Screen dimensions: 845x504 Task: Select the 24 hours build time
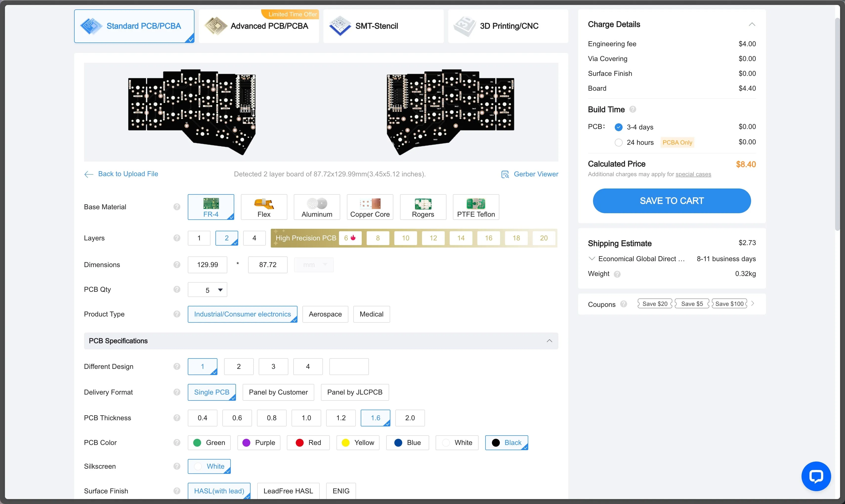(618, 143)
